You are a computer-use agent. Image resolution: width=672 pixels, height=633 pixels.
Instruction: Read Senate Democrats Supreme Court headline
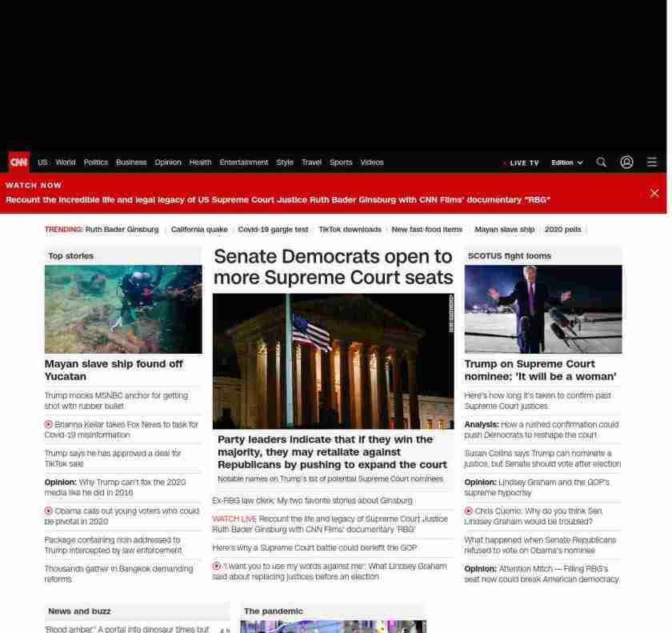[x=333, y=267]
